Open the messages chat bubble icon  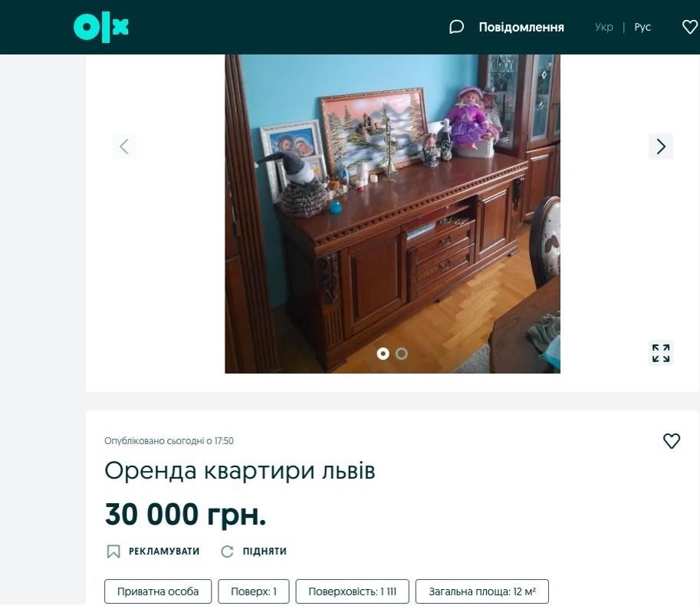tap(456, 28)
